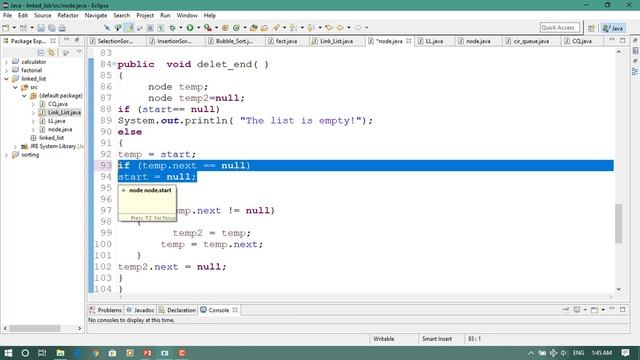Screen dimensions: 640x360
Task: Click Collapse All in Package Explorer
Action: click(x=40, y=53)
